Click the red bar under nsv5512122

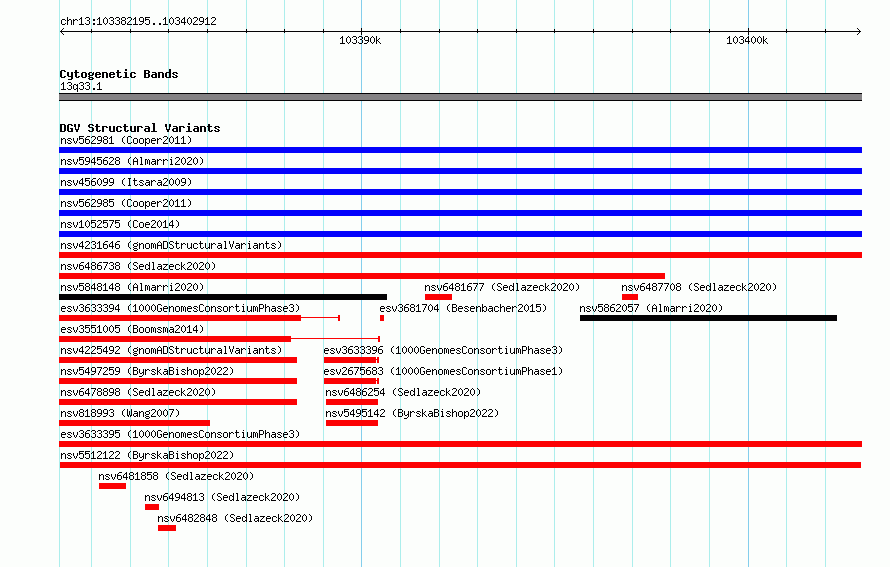click(x=460, y=465)
